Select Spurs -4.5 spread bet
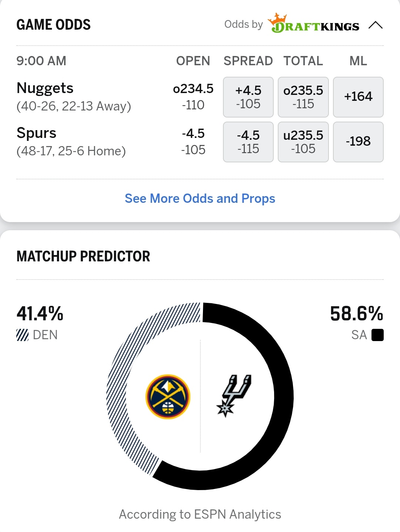Viewport: 400px width, 532px height. 248,142
